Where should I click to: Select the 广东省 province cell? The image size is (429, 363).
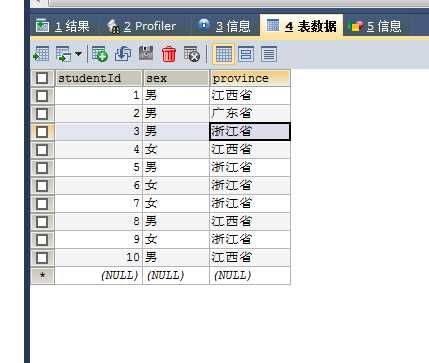(250, 114)
